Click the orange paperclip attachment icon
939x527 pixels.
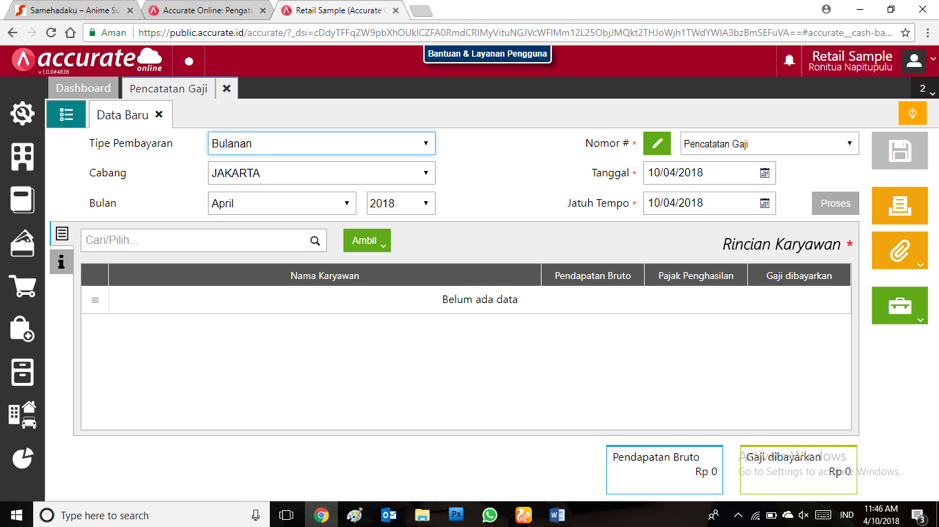pyautogui.click(x=899, y=250)
